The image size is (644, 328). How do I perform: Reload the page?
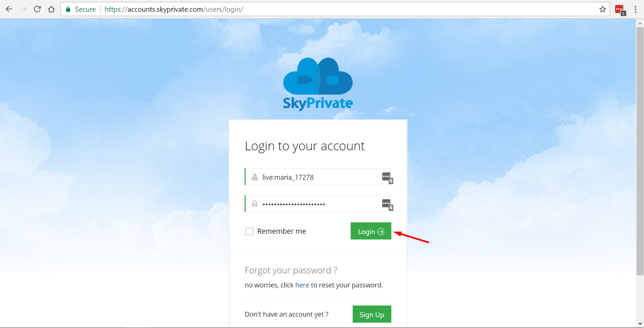[x=37, y=9]
